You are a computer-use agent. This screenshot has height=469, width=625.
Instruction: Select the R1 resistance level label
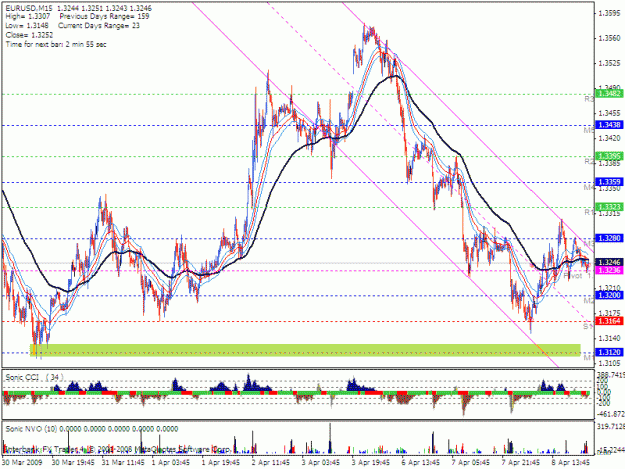tap(589, 212)
